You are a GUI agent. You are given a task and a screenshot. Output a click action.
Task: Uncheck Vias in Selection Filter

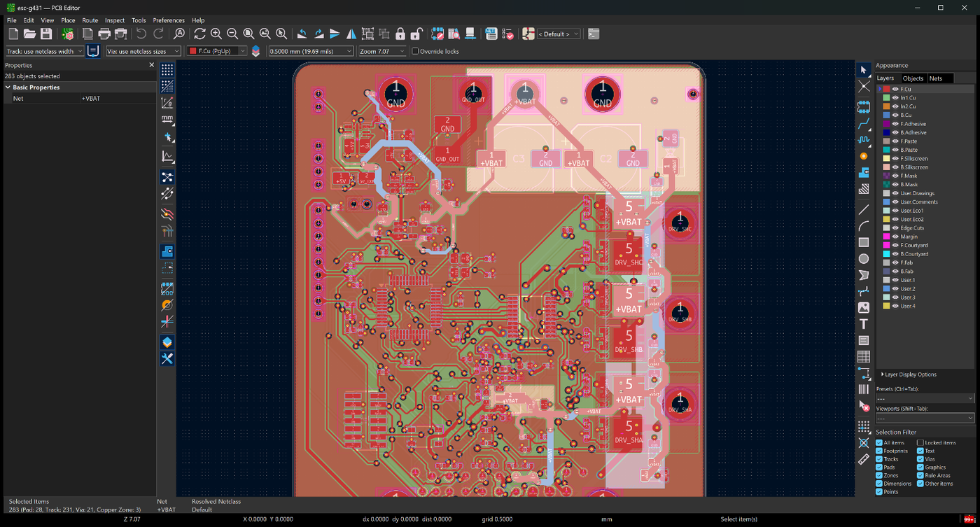(920, 459)
